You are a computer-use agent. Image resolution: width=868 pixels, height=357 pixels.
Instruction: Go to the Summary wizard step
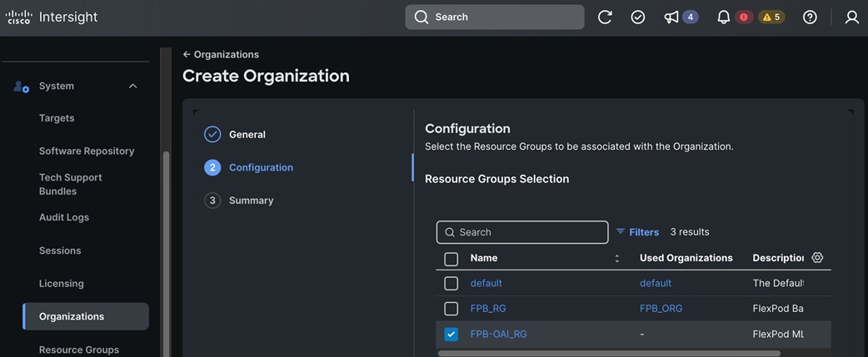[x=252, y=201]
